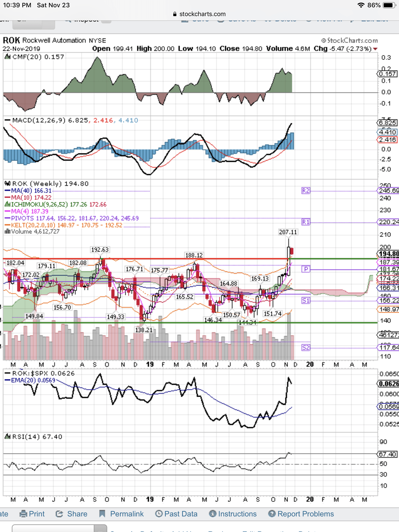The width and height of the screenshot is (399, 532).
Task: Tap the Wi-Fi status icon
Action: click(361, 5)
